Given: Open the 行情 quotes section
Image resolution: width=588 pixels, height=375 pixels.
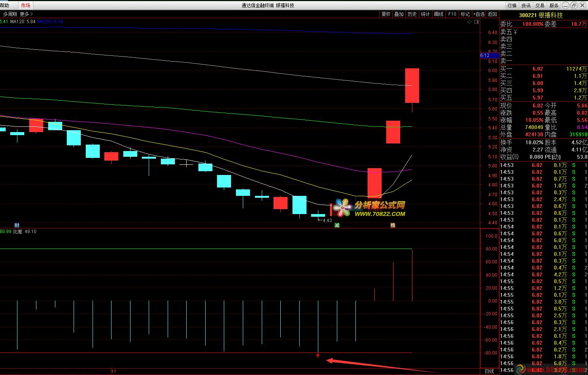Looking at the screenshot, I should 512,5.
